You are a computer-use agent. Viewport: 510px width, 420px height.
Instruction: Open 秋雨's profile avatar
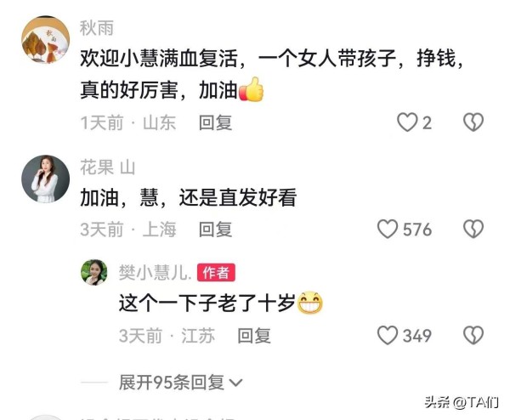(x=46, y=40)
